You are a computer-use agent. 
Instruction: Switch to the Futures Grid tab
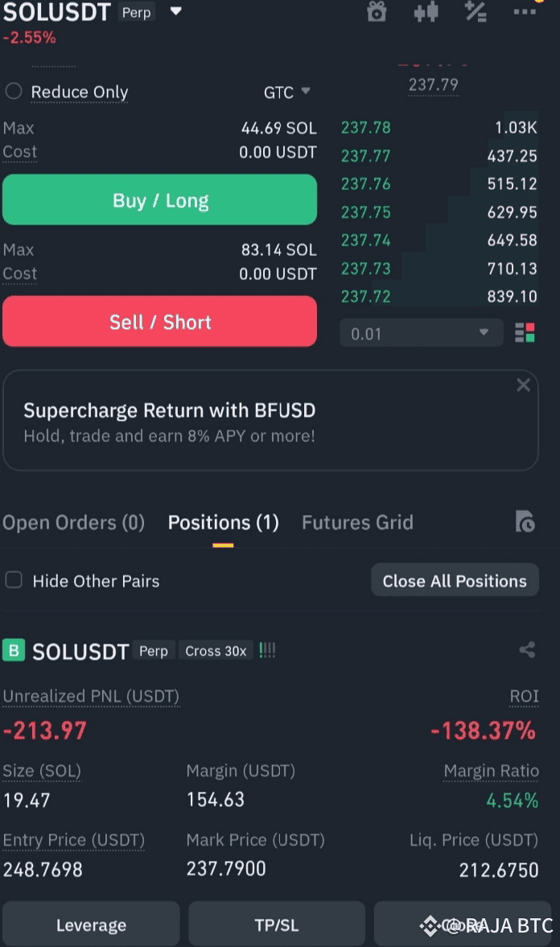(x=357, y=522)
